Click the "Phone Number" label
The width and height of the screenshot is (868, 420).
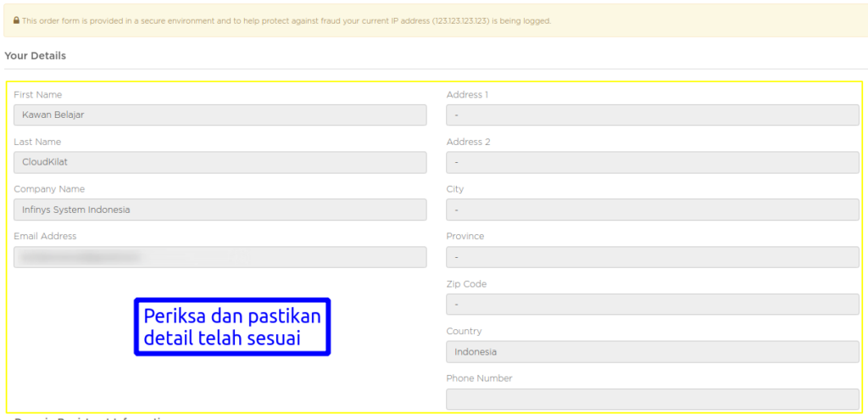[479, 378]
